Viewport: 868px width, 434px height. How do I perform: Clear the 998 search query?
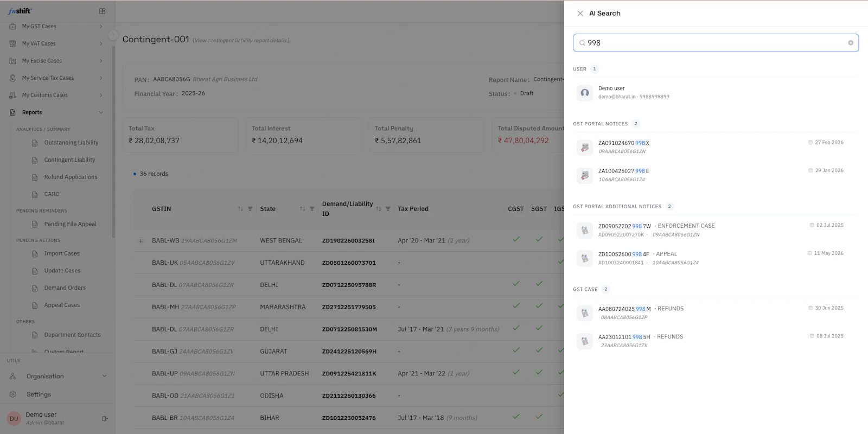[x=850, y=43]
